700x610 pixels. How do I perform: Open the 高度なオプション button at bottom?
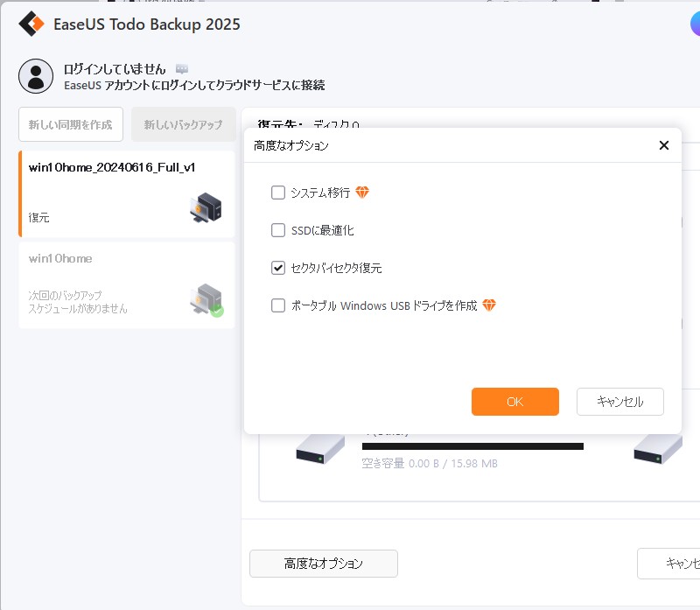[324, 564]
